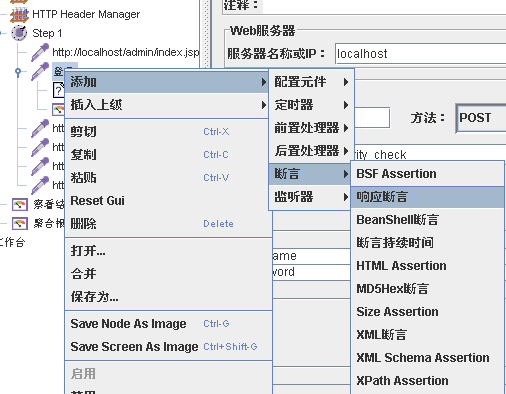Add a BeanShell断言
The height and width of the screenshot is (394, 506).
tap(427, 220)
